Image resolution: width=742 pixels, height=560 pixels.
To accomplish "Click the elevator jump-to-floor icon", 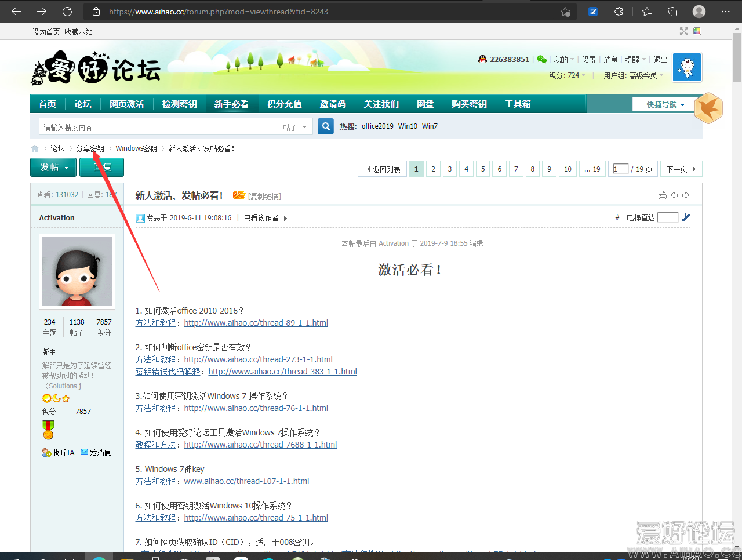I will point(686,217).
